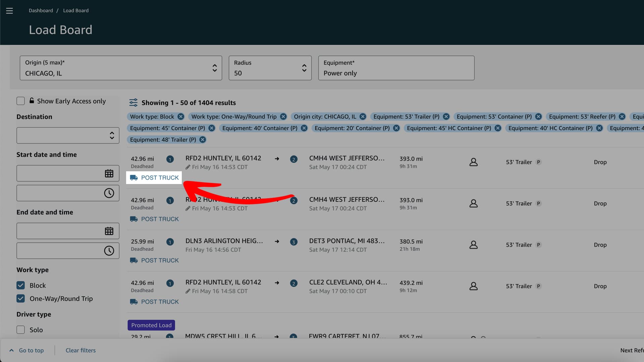The image size is (644, 362).
Task: Remove Equipment: 40' Container (P) chip
Action: pos(304,128)
